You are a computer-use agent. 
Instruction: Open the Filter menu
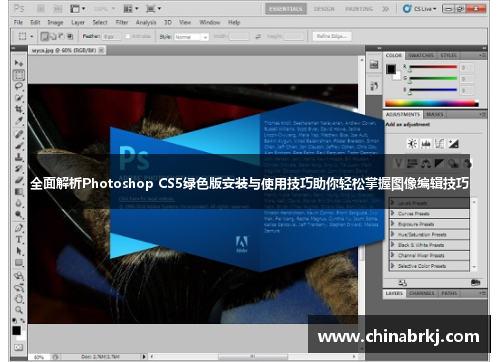[122, 22]
